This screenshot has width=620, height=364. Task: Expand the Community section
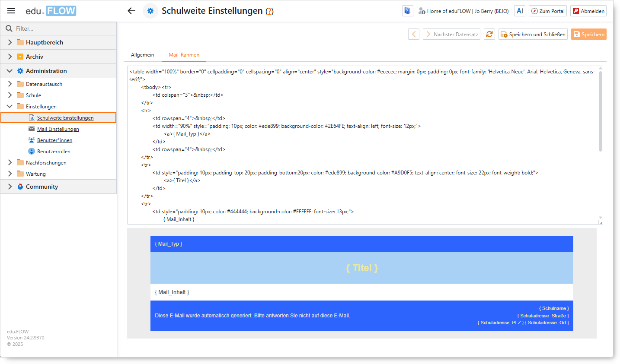point(10,186)
